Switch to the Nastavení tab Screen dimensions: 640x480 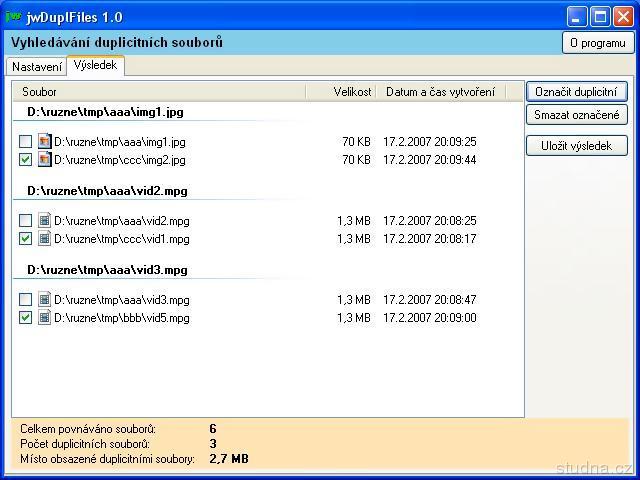(36, 66)
